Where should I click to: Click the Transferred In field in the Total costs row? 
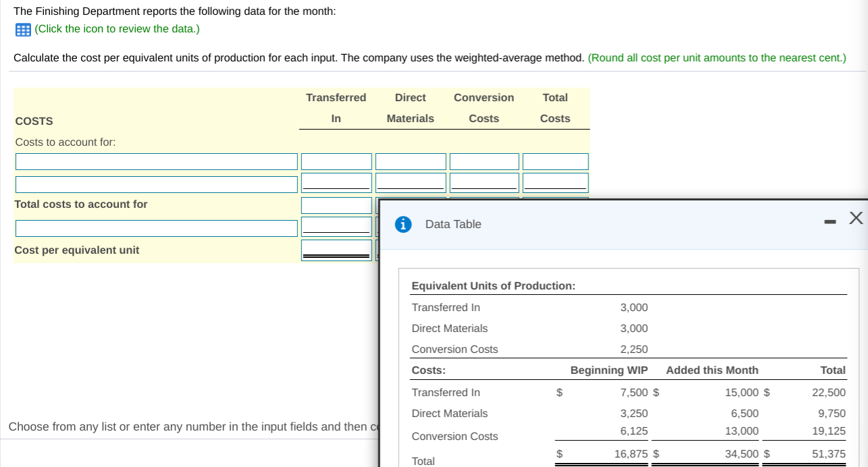[x=336, y=205]
